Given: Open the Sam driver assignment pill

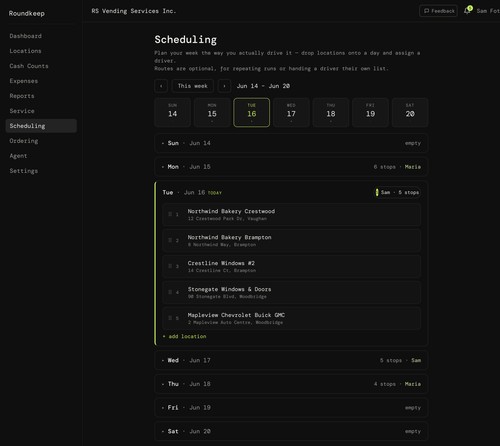Looking at the screenshot, I should [x=397, y=193].
